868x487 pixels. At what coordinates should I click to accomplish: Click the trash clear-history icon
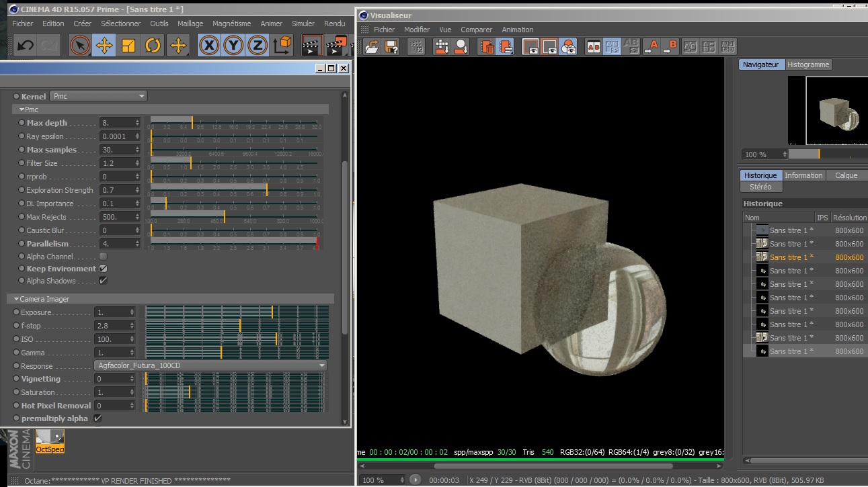click(486, 46)
